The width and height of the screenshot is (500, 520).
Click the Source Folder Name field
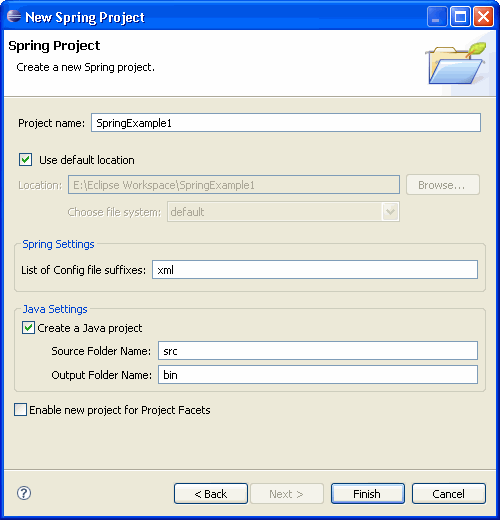[318, 351]
